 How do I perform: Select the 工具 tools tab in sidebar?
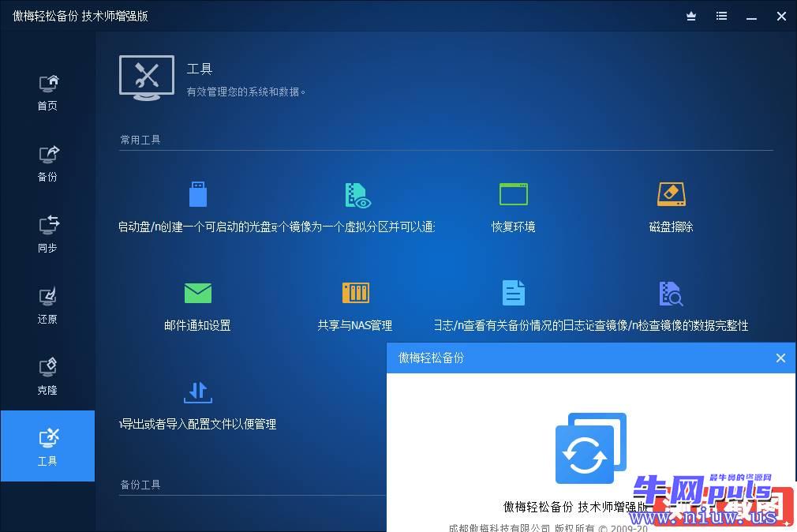pyautogui.click(x=48, y=446)
